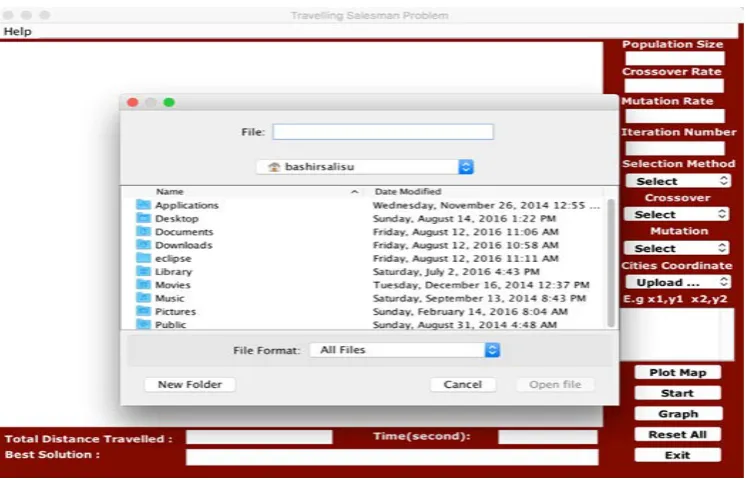Screen dimensions: 749x480
Task: Select the Applications row name text
Action: pyautogui.click(x=187, y=205)
